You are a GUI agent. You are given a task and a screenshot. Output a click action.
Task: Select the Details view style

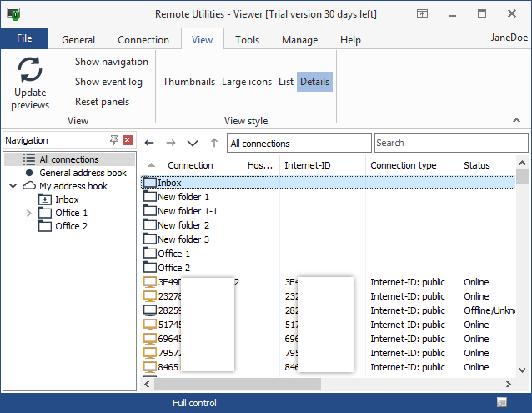click(x=314, y=82)
